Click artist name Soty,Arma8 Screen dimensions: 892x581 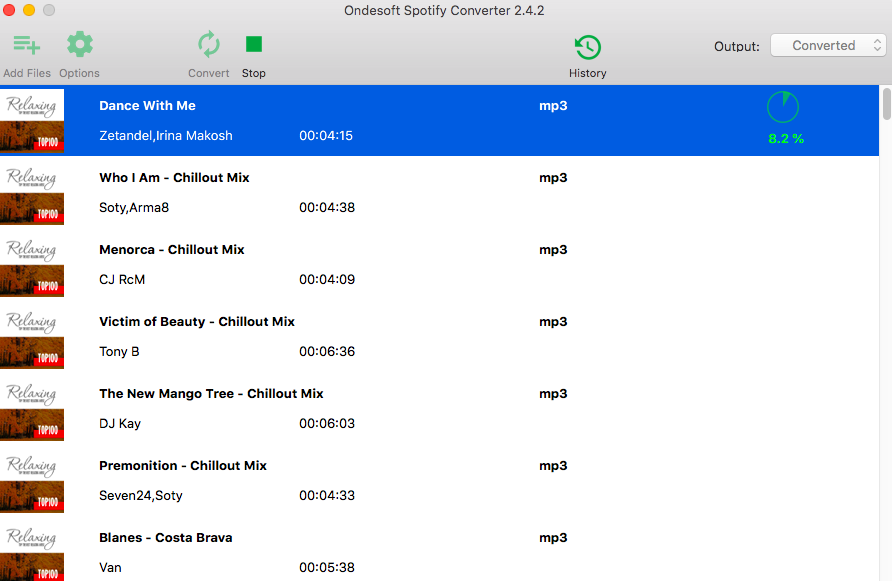coord(134,208)
